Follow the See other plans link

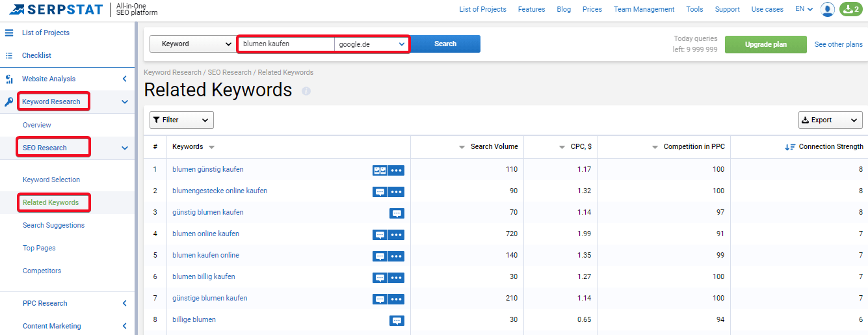[x=839, y=44]
